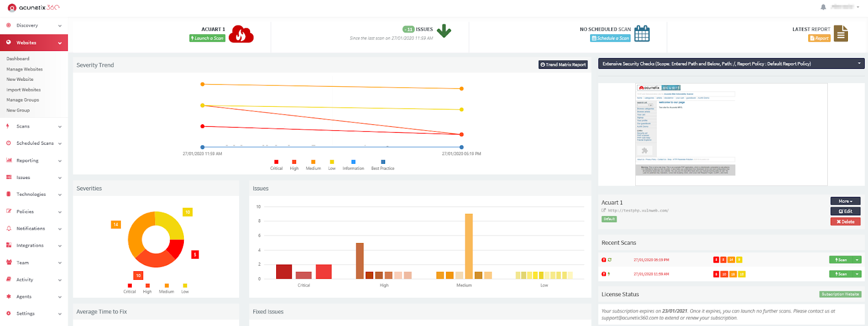The image size is (868, 326).
Task: Toggle Information series in Severity Trend legend
Action: [353, 165]
